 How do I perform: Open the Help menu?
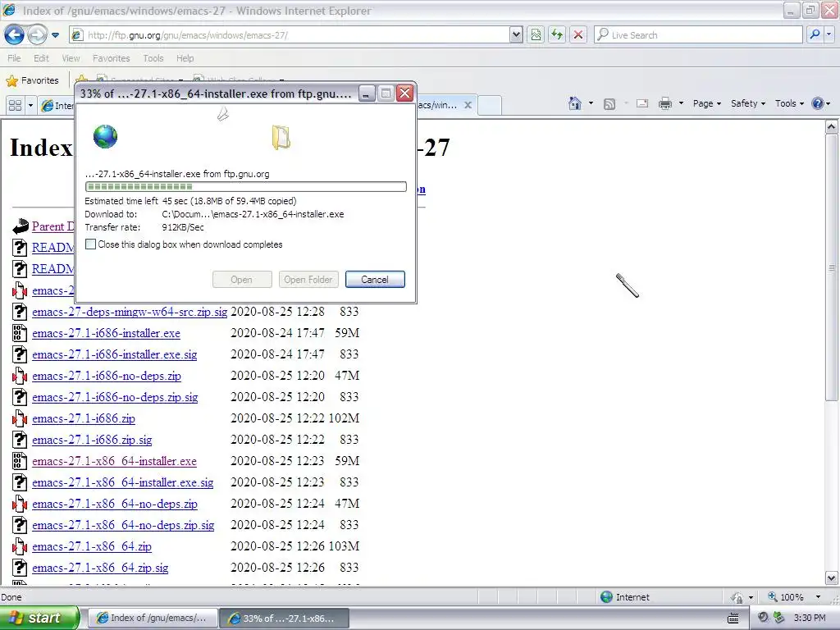(185, 58)
